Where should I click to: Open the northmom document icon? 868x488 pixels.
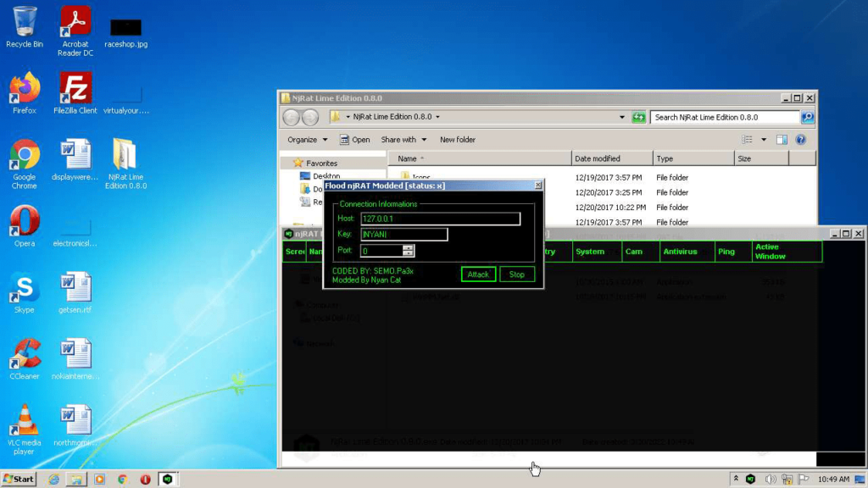tap(75, 425)
